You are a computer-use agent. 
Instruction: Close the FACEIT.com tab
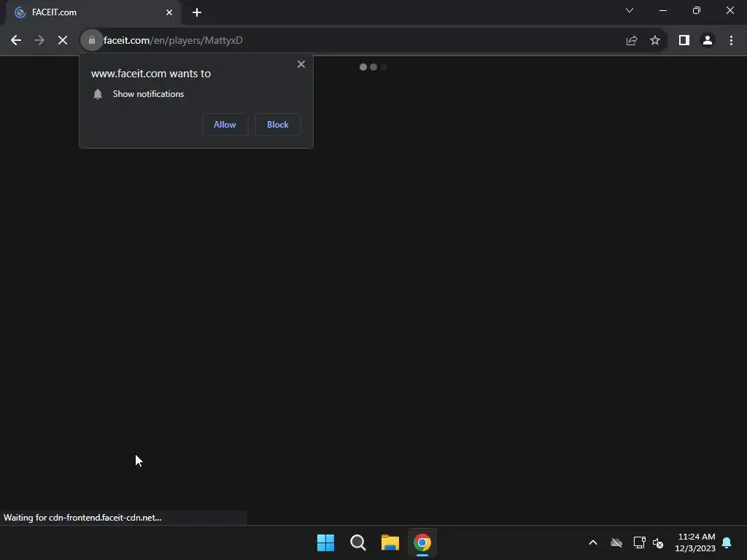click(x=169, y=12)
